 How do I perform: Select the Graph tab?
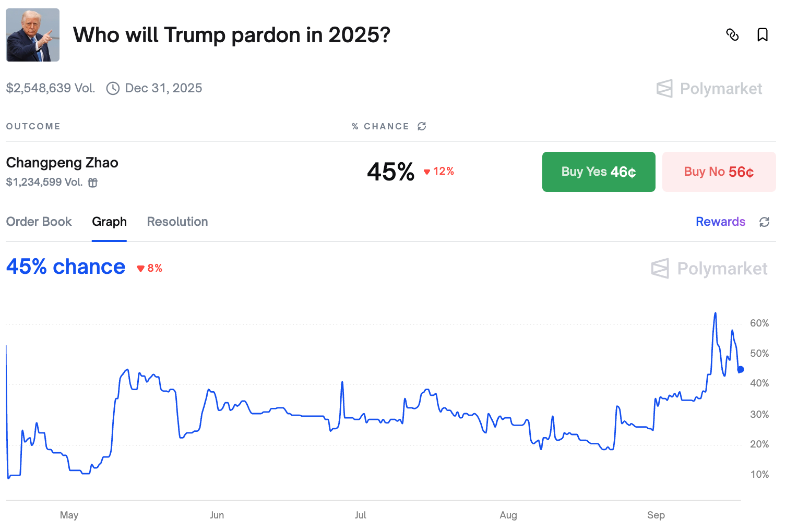(109, 222)
